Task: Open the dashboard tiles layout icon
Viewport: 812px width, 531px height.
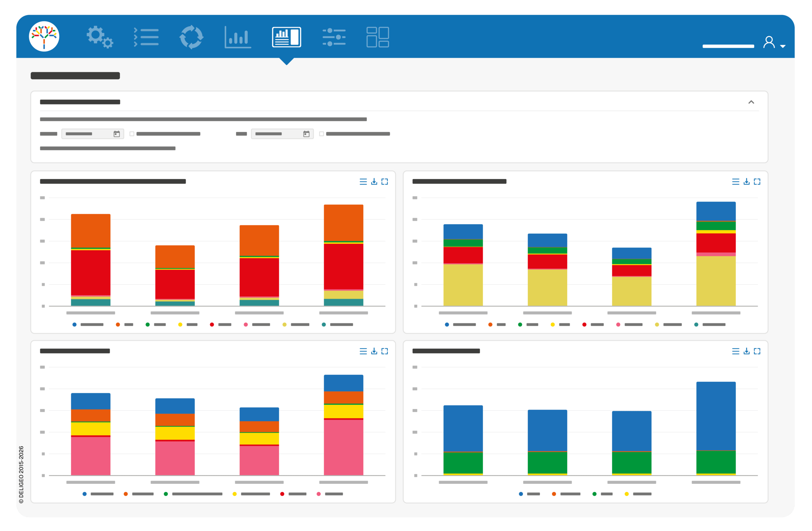Action: (x=378, y=37)
